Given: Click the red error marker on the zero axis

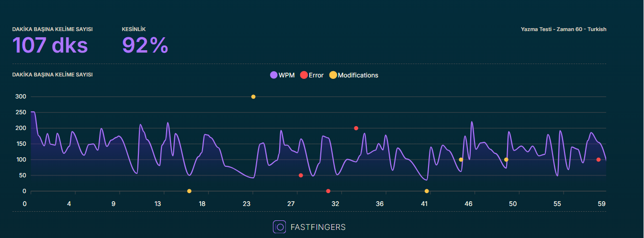Looking at the screenshot, I should [x=328, y=191].
